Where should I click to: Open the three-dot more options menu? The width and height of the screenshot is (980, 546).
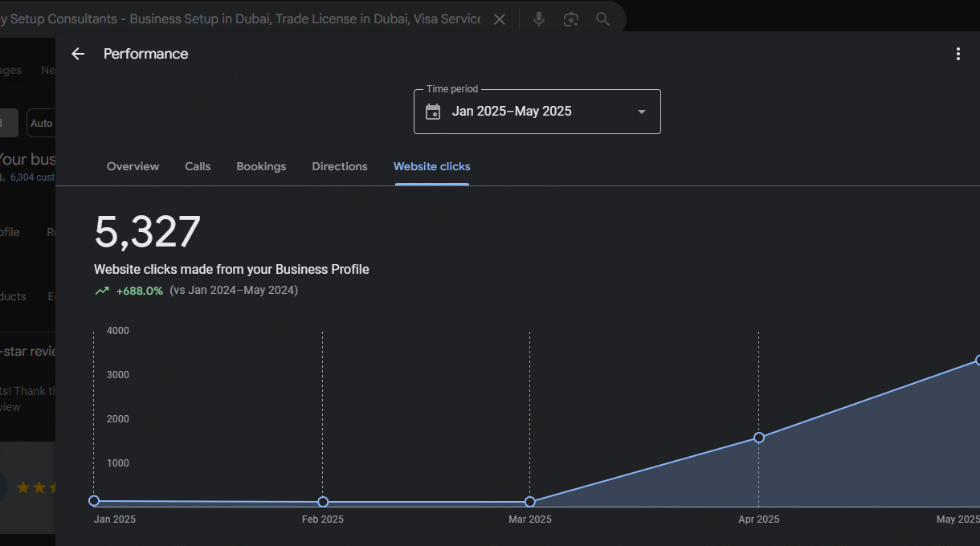pyautogui.click(x=958, y=54)
